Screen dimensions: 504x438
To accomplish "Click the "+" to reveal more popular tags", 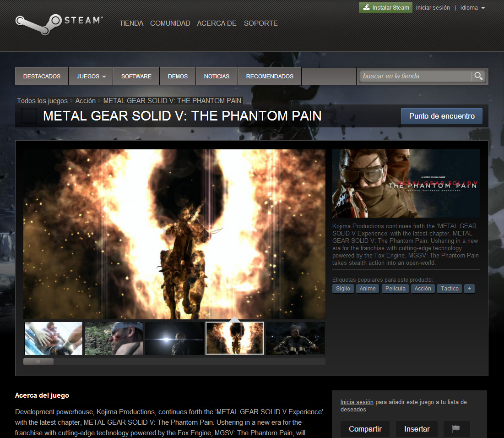I will click(x=469, y=288).
